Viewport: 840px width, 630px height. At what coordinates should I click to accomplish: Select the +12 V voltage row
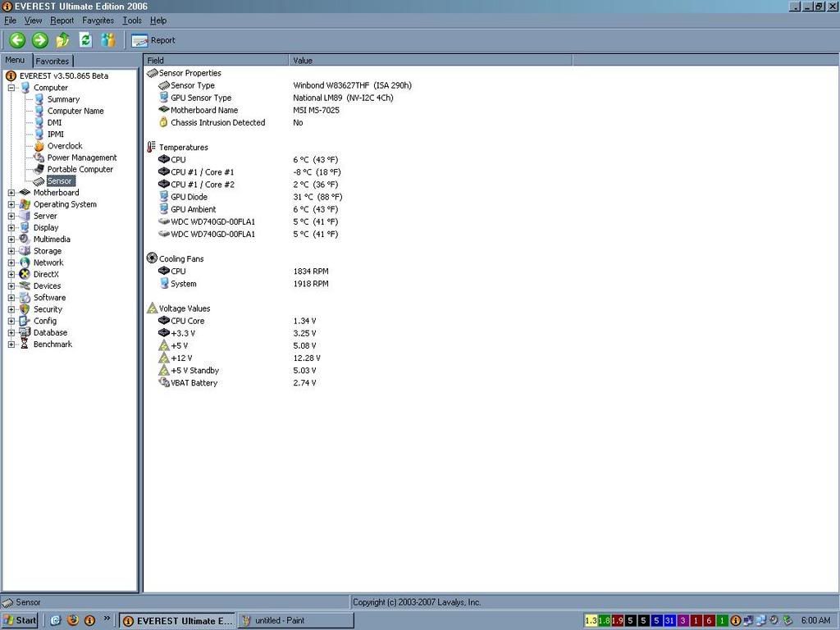click(x=240, y=358)
